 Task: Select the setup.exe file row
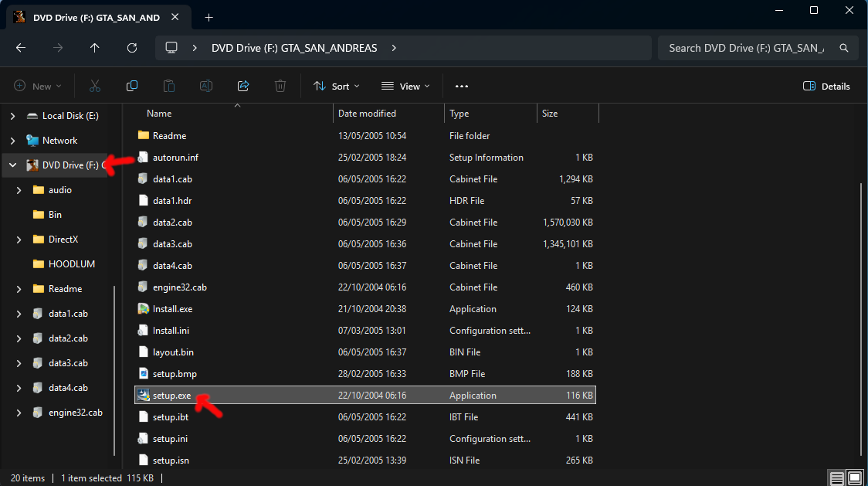click(x=364, y=395)
